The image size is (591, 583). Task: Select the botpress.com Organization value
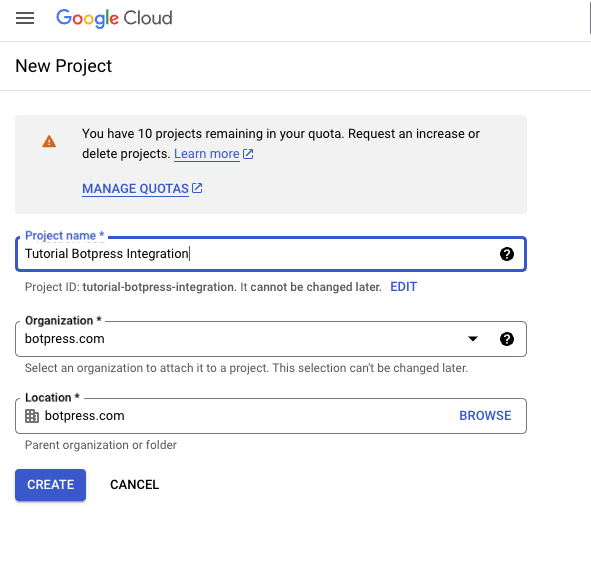coord(64,339)
